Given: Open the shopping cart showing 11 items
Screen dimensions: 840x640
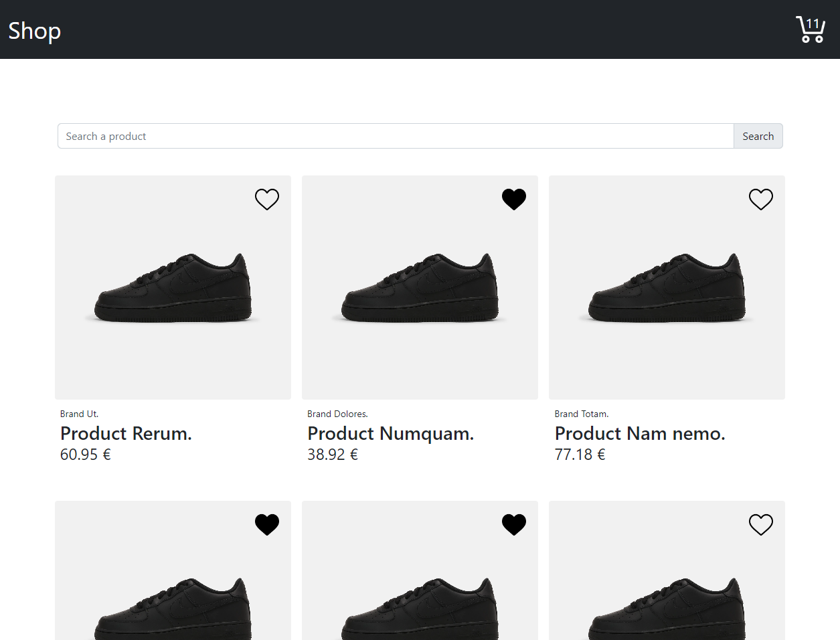Looking at the screenshot, I should click(x=810, y=30).
